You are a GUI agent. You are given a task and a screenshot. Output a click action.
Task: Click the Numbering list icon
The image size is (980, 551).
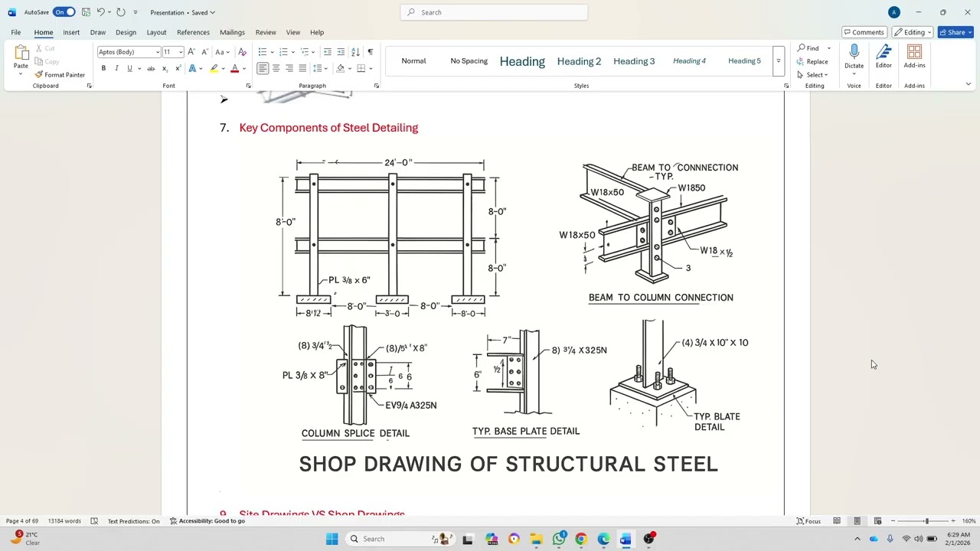click(x=283, y=52)
